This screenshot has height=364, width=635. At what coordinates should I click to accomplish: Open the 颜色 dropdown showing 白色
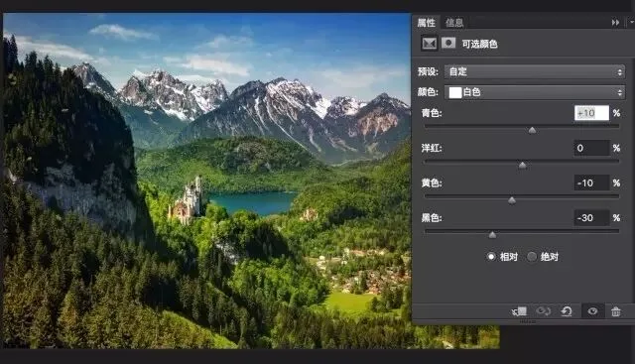point(535,92)
